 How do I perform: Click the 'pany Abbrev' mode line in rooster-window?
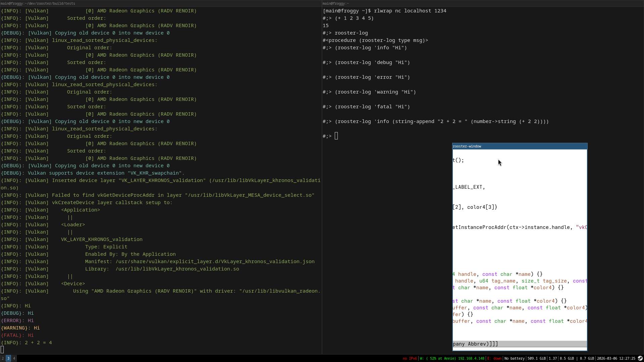(x=475, y=344)
